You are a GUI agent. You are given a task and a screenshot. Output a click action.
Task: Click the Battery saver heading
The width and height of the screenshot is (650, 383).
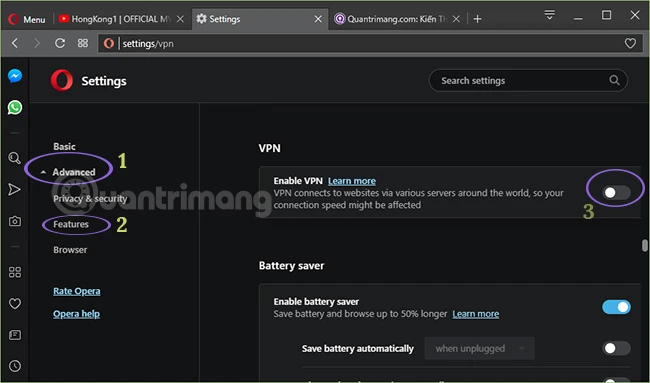(291, 265)
